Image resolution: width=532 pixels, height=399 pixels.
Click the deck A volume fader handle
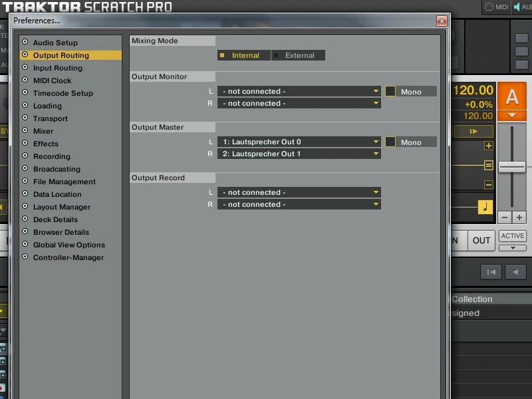[511, 167]
